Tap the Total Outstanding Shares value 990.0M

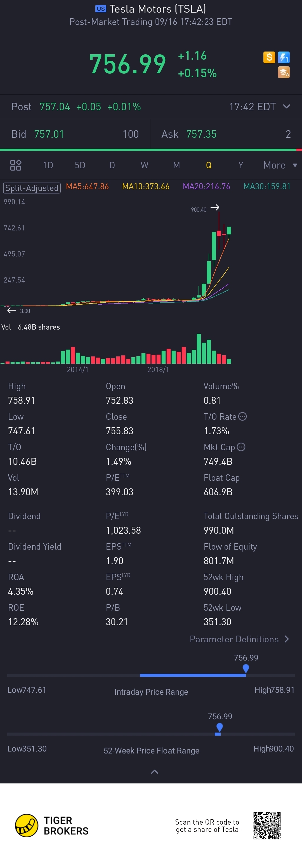[219, 530]
